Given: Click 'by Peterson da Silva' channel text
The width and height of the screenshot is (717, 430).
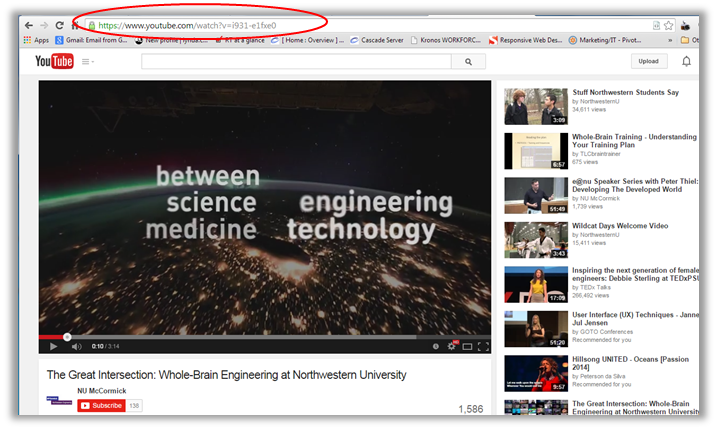Looking at the screenshot, I should click(599, 376).
